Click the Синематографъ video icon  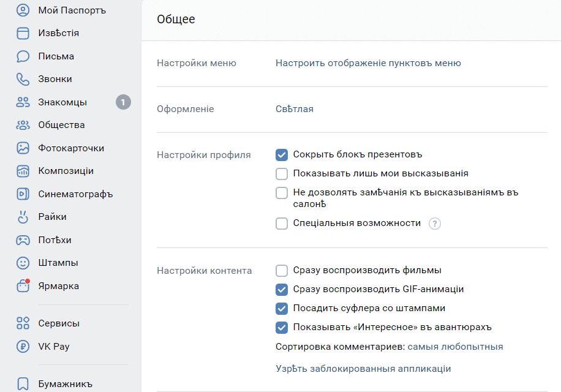pyautogui.click(x=23, y=194)
